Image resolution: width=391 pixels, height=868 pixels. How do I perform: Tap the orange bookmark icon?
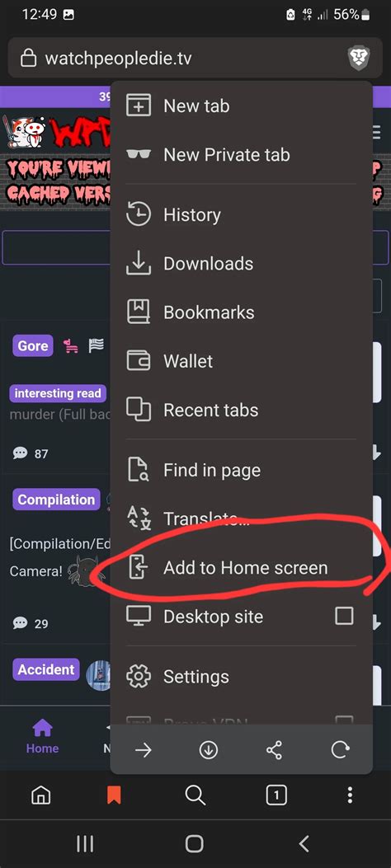pos(114,795)
